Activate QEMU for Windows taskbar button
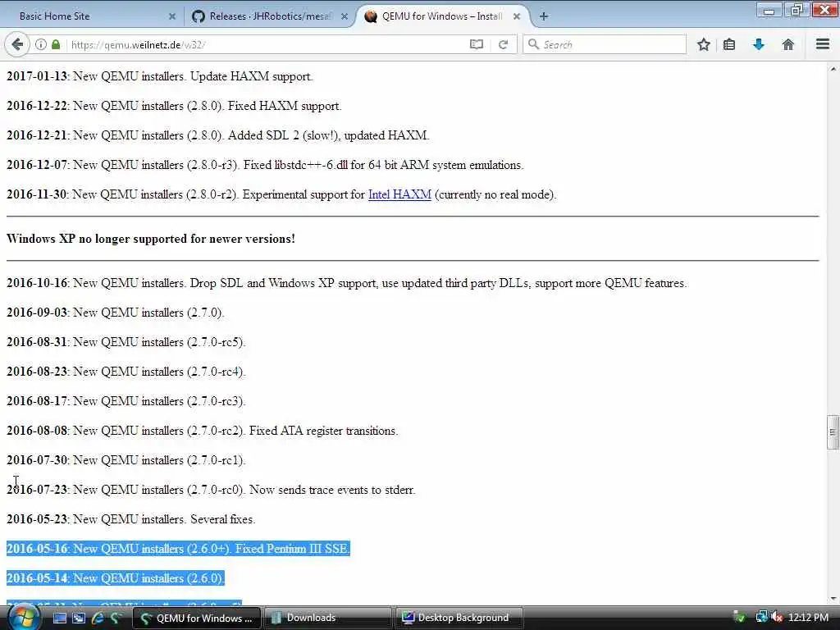840x630 pixels. tap(197, 618)
